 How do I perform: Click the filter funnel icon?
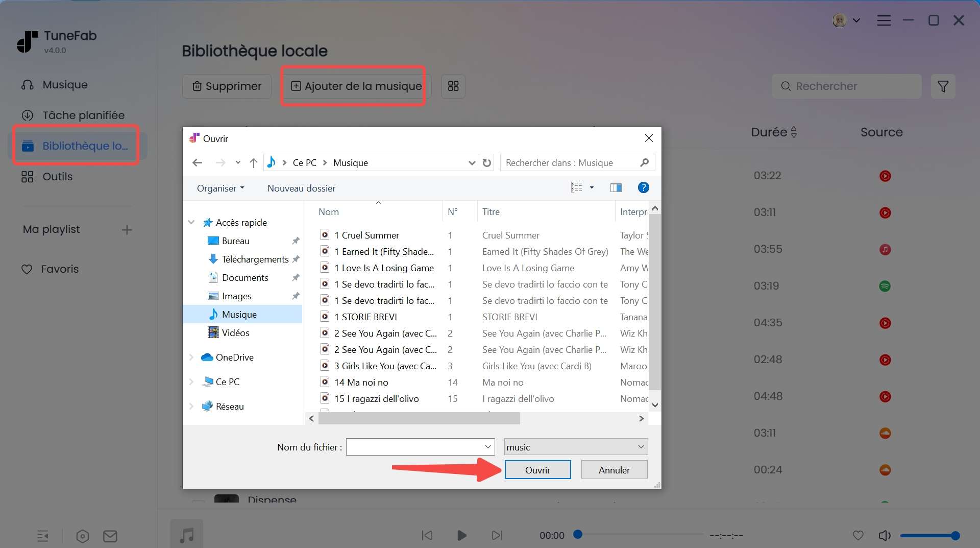click(x=943, y=86)
